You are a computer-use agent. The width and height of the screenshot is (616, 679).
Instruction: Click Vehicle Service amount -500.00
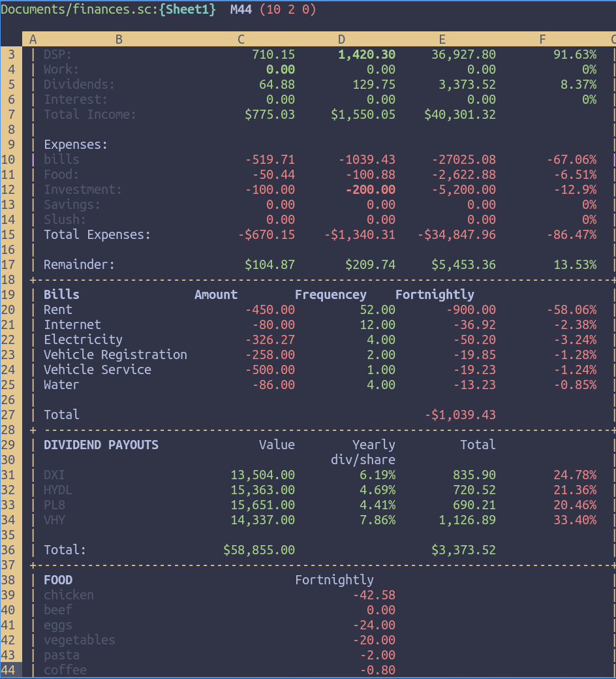(270, 370)
